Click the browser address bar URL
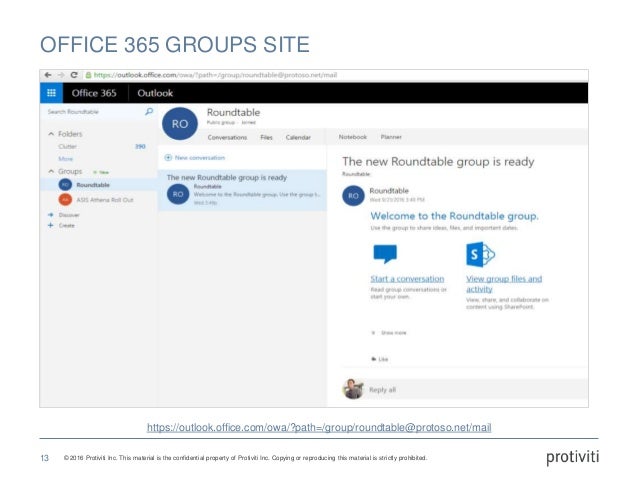Image resolution: width=638 pixels, height=479 pixels. [215, 75]
